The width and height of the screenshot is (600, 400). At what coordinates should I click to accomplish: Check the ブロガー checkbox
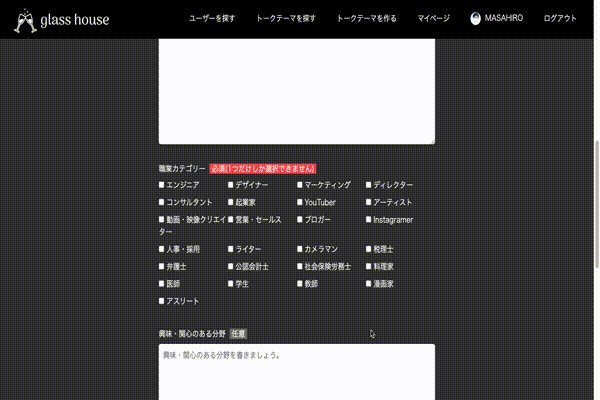300,220
